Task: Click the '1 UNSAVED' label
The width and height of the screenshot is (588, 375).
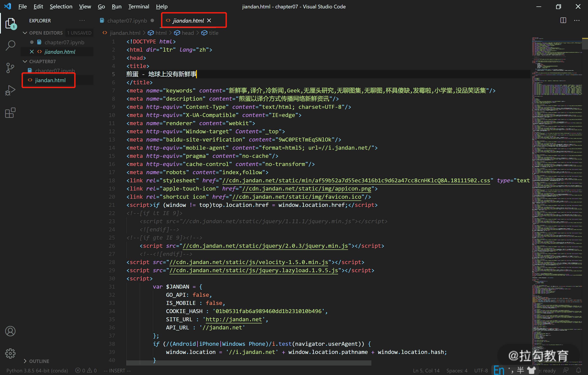Action: [x=79, y=33]
